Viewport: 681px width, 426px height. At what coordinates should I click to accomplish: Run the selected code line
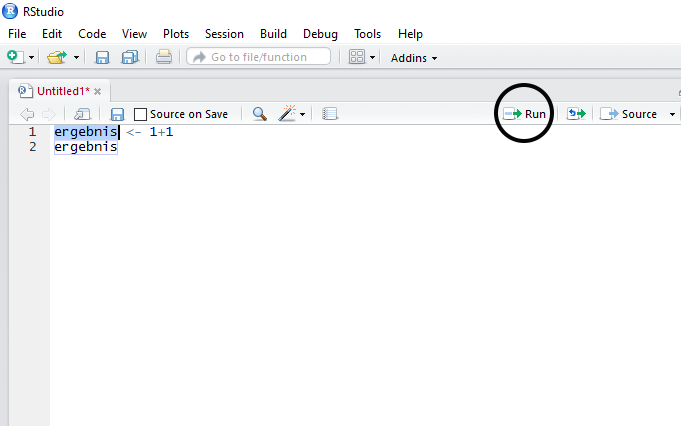pos(526,114)
